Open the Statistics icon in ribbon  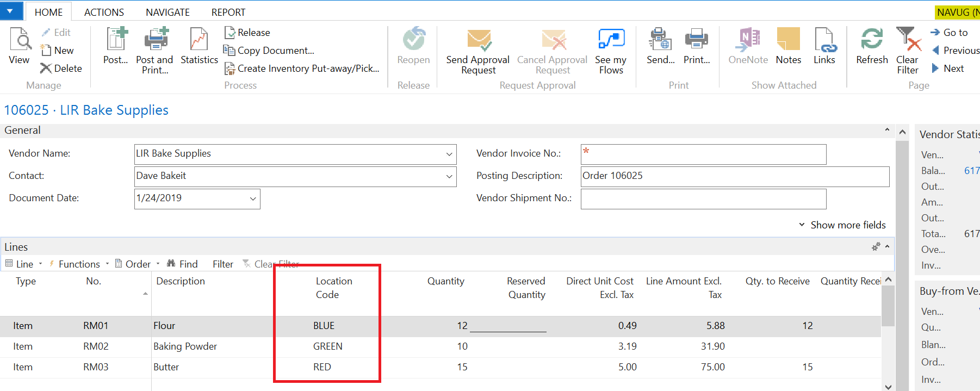(x=199, y=41)
